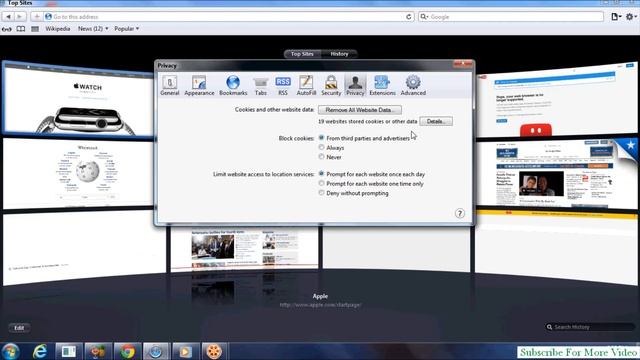The image size is (640, 360).
Task: Select the Privacy preferences pane
Action: (x=355, y=85)
